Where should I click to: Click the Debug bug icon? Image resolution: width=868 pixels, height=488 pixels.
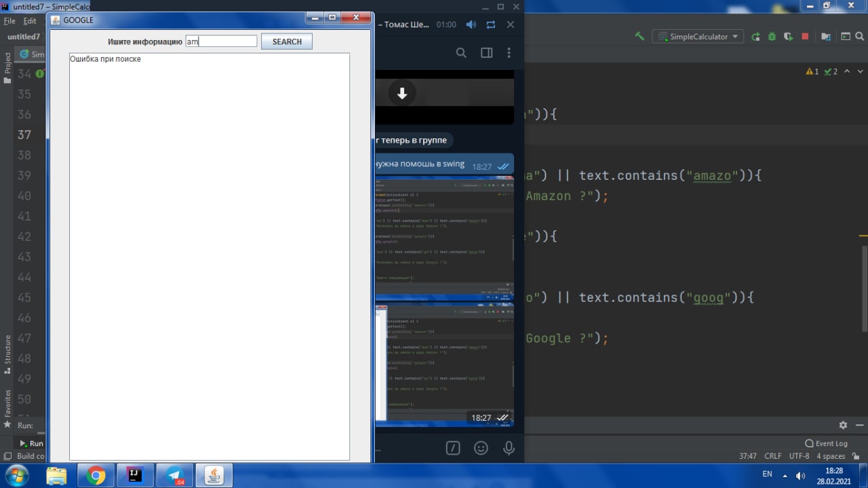(772, 37)
